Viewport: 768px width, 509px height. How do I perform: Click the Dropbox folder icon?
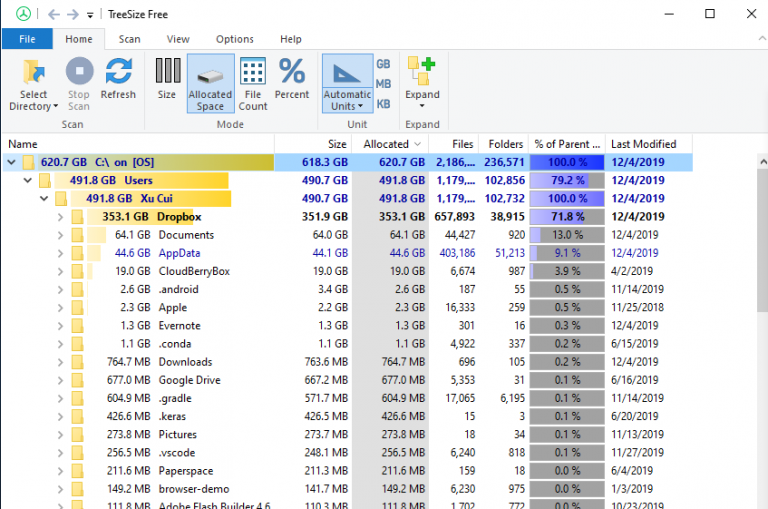(77, 217)
